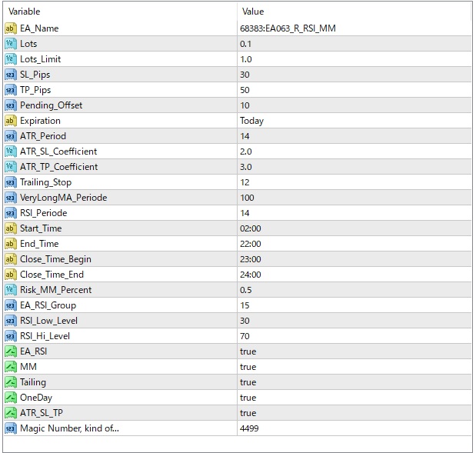Click the integer icon beside SL_Pips
Viewport: 476px width, 453px height.
tap(11, 75)
